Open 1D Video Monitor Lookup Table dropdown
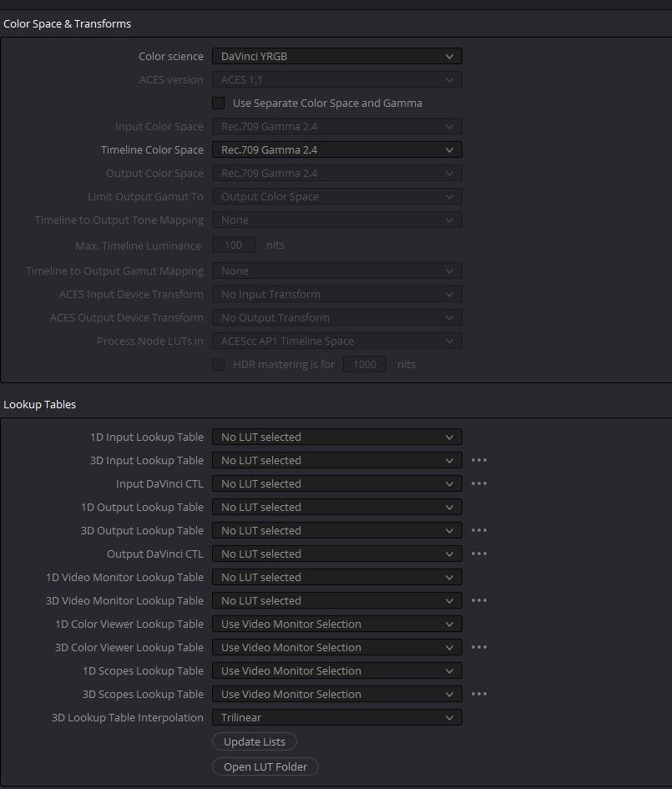Viewport: 672px width, 789px height. click(336, 577)
